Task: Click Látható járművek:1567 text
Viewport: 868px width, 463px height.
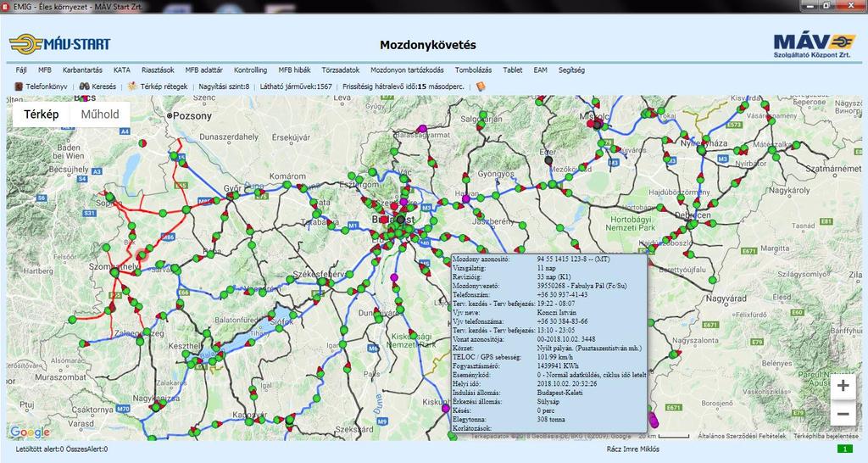Action: point(296,87)
